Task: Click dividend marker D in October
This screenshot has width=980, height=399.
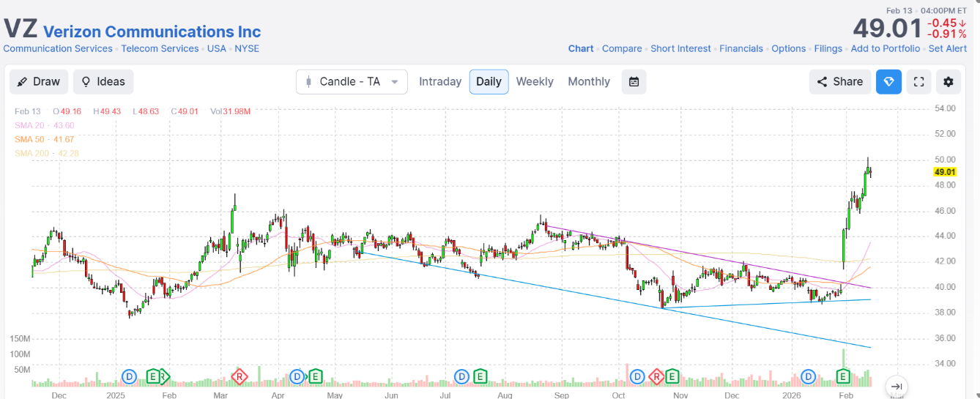Action: (x=637, y=376)
